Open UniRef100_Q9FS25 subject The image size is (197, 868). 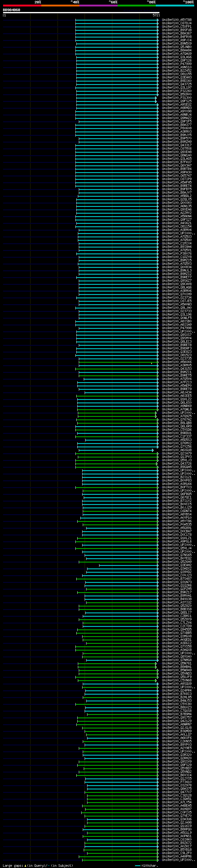tap(177, 101)
